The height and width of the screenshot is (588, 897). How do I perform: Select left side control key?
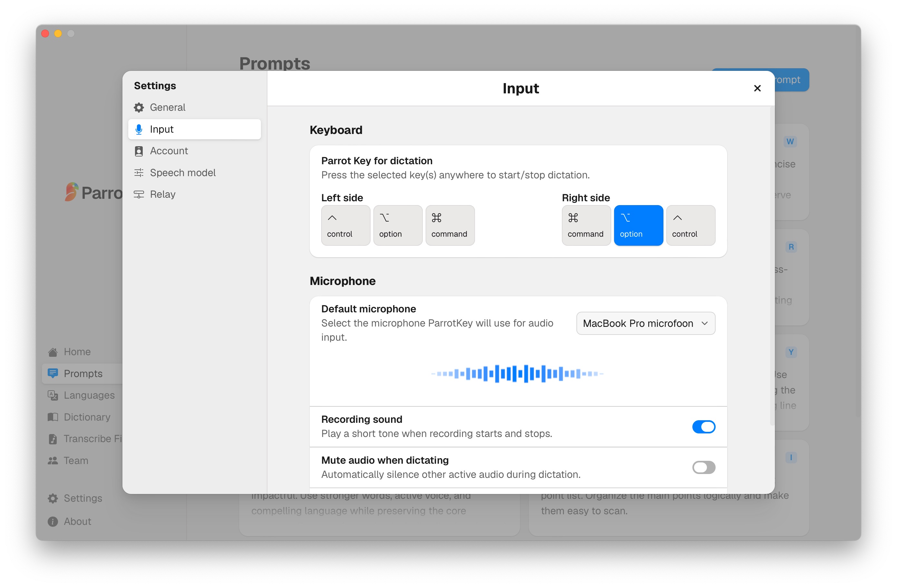(x=346, y=225)
